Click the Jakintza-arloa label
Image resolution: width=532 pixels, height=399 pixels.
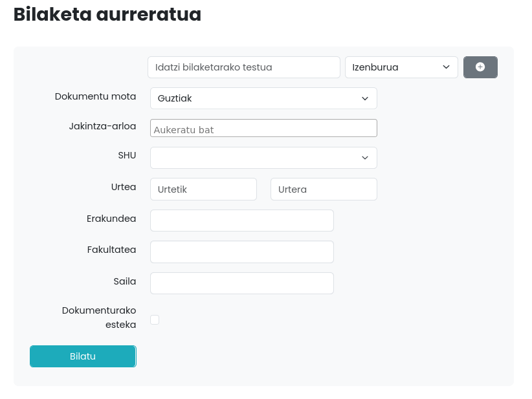(102, 126)
